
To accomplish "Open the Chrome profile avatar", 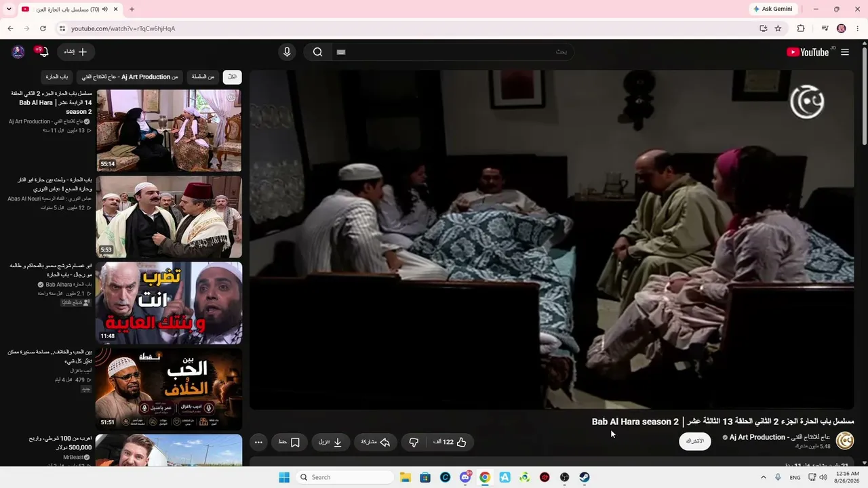I will pyautogui.click(x=842, y=28).
